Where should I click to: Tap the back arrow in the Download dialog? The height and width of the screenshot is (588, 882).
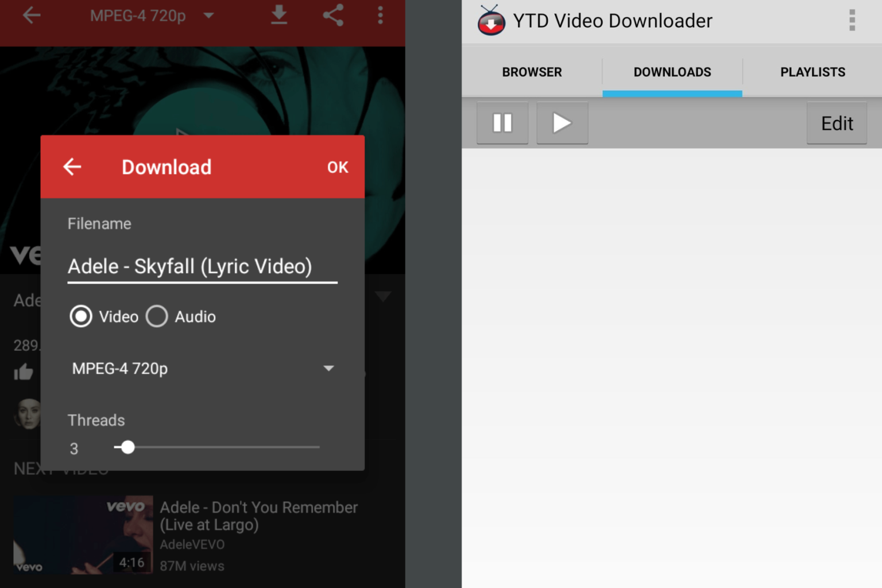pos(71,167)
